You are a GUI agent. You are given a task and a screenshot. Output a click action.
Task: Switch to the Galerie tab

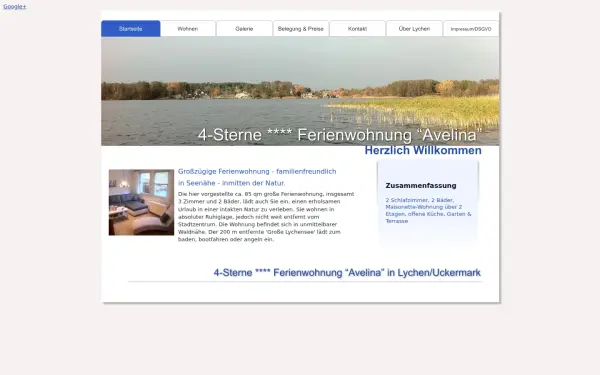tap(244, 29)
